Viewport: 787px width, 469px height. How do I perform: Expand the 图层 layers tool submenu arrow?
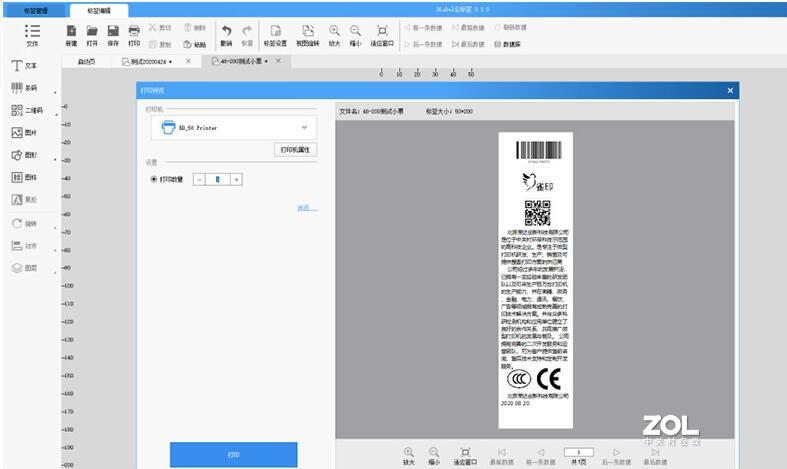pyautogui.click(x=55, y=273)
